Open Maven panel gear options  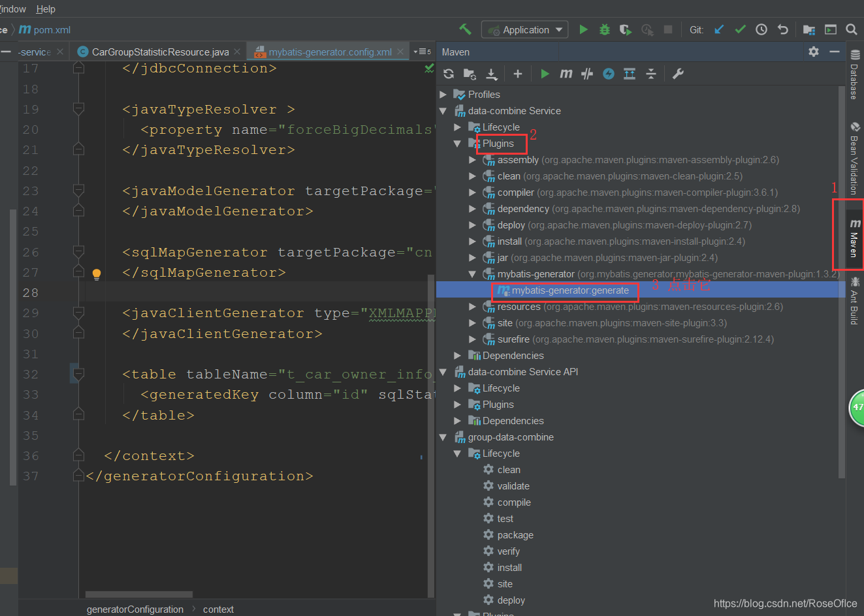click(814, 52)
